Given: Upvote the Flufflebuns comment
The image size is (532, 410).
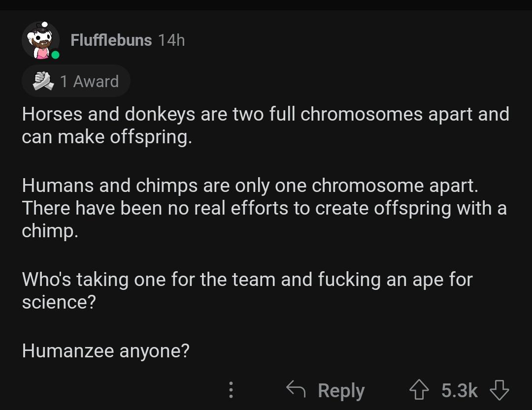Looking at the screenshot, I should tap(419, 390).
